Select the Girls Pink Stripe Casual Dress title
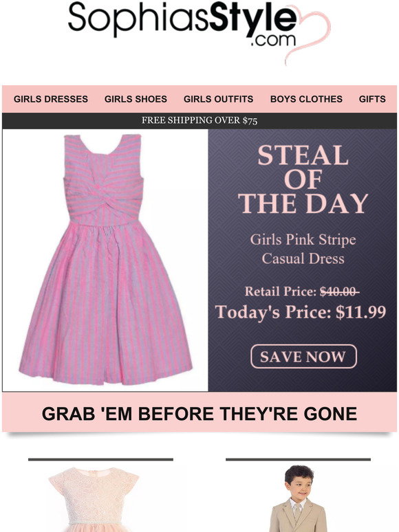Image resolution: width=399 pixels, height=532 pixels. pos(303,249)
